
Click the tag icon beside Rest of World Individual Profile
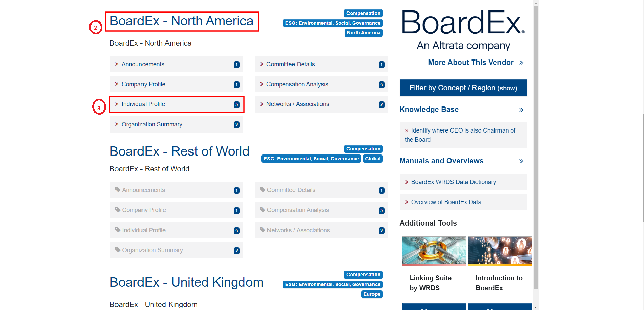[x=118, y=230]
